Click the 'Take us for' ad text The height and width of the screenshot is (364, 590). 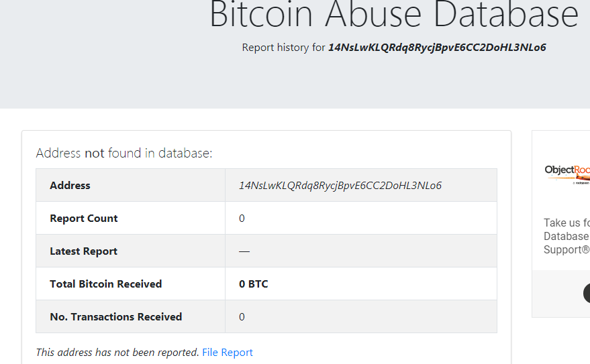[x=567, y=223]
